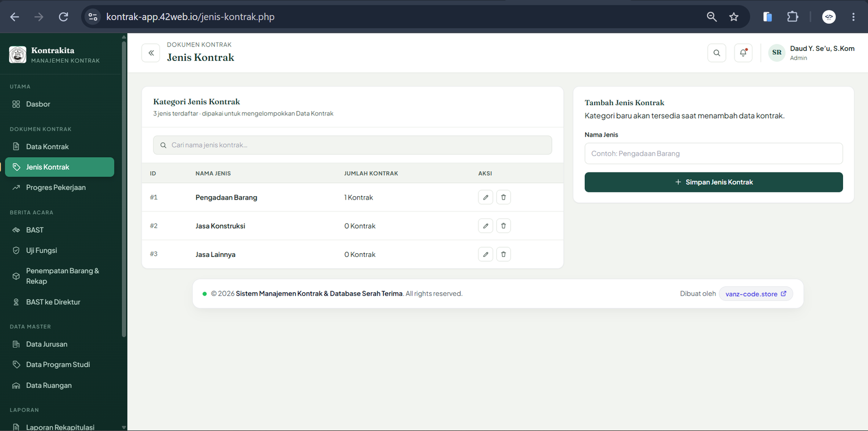The width and height of the screenshot is (868, 431).
Task: Open Dasbor in sidebar
Action: point(60,104)
